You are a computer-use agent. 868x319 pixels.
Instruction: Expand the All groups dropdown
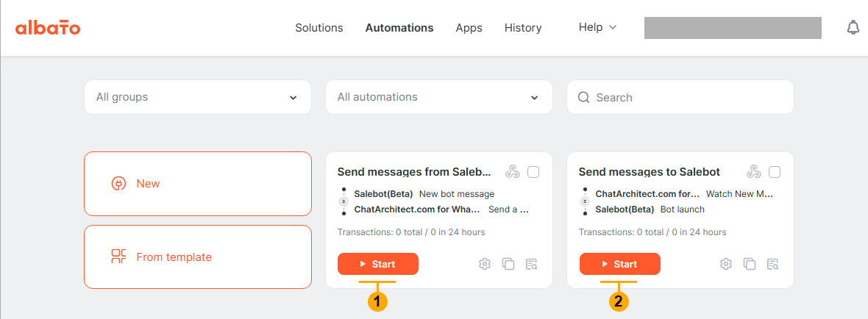(x=198, y=97)
